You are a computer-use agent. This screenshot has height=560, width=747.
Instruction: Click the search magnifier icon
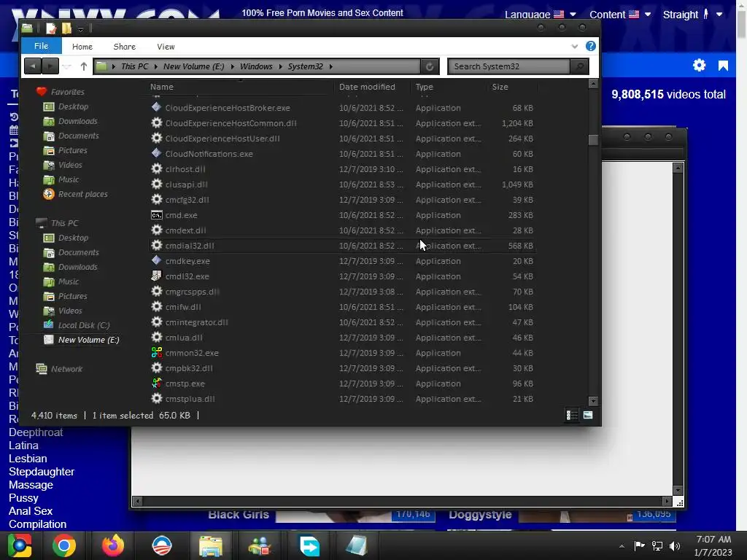tap(579, 66)
